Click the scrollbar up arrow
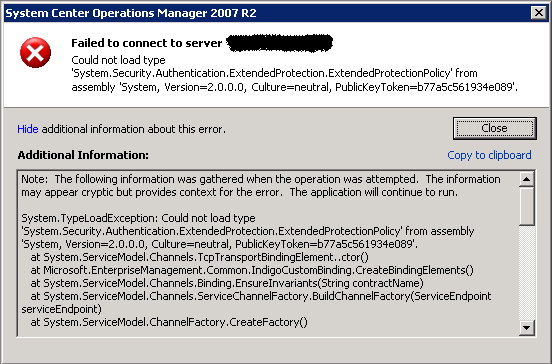The image size is (552, 364). [527, 179]
